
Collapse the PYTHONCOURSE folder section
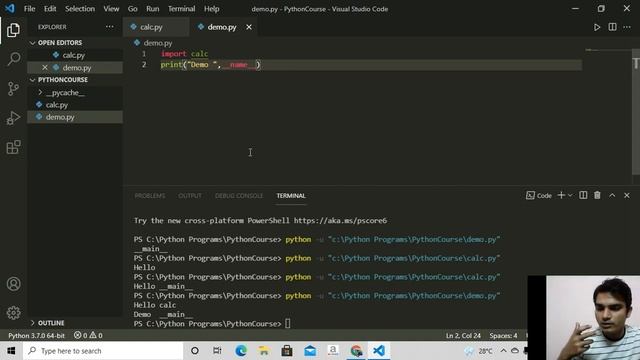tap(75, 80)
